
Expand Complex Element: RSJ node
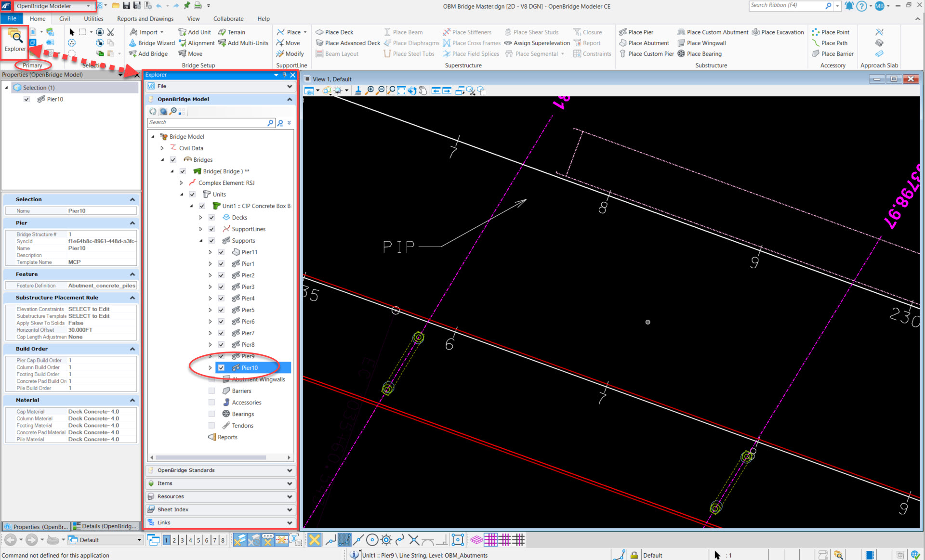tap(181, 183)
